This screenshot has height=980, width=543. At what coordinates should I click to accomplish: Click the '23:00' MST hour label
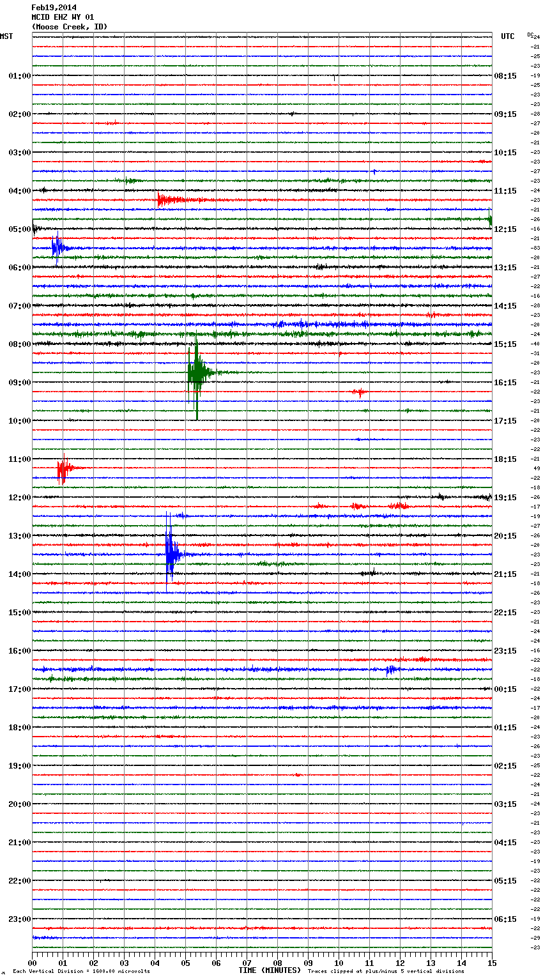click(x=20, y=919)
